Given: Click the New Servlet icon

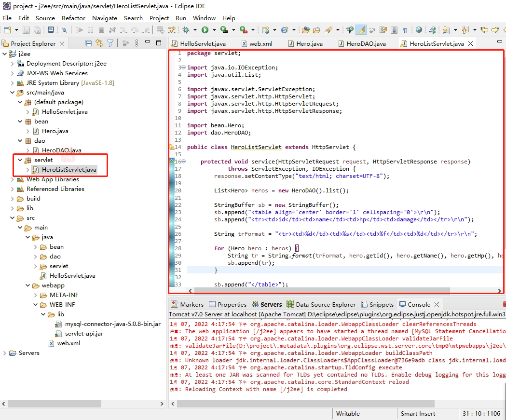Looking at the screenshot, I should click(x=285, y=30).
